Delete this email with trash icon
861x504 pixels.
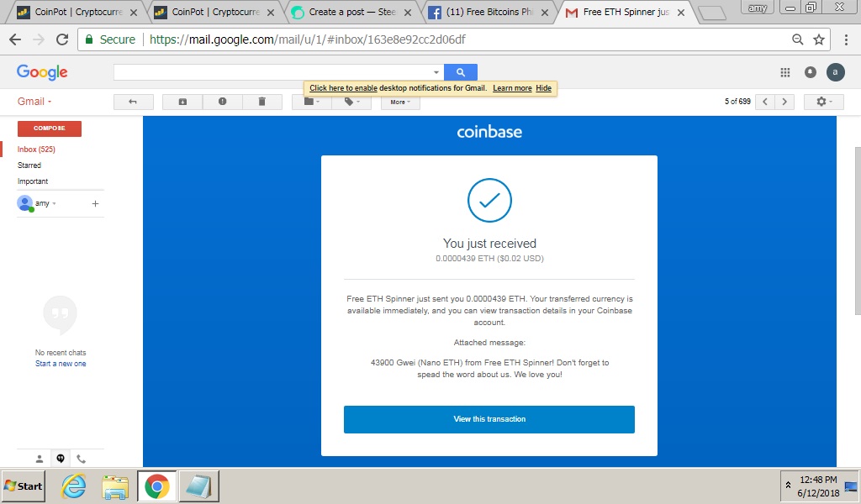[262, 102]
